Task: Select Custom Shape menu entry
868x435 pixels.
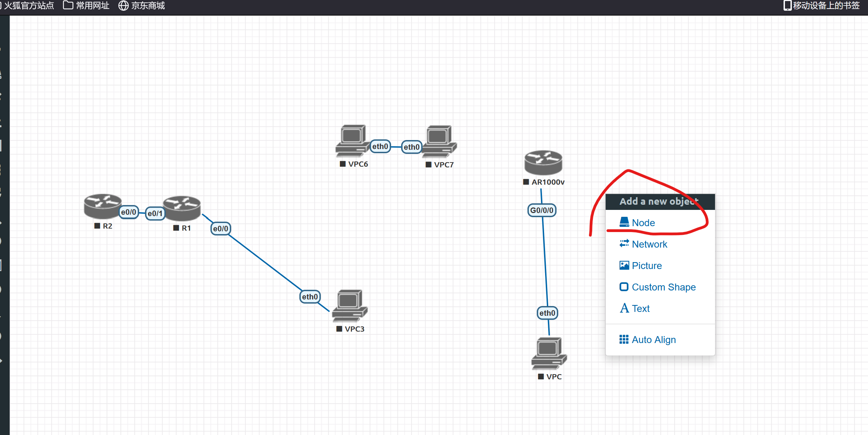Action: click(x=663, y=287)
